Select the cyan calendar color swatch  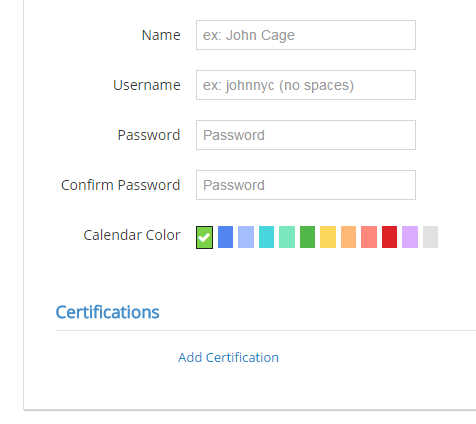(x=266, y=237)
